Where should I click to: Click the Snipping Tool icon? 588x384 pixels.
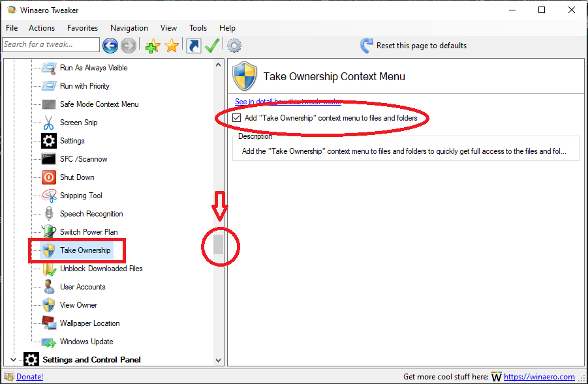point(49,196)
